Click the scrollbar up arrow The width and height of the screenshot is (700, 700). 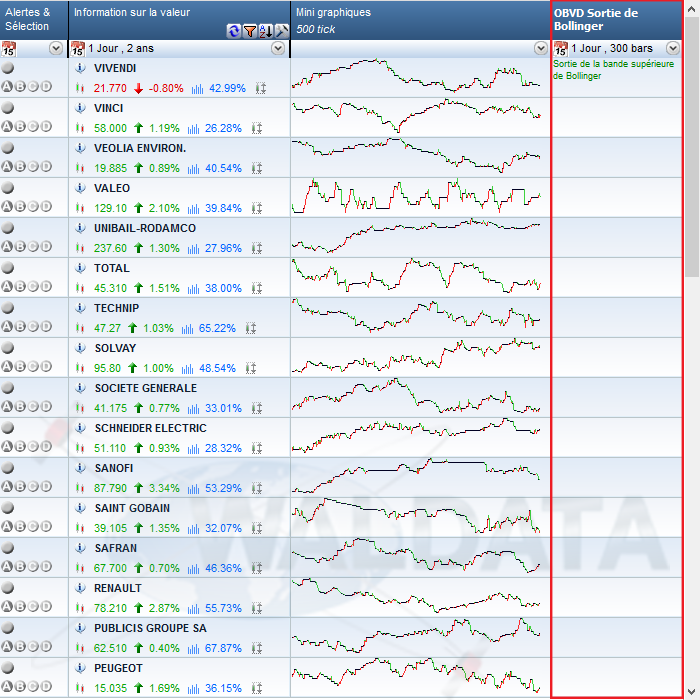coord(692,8)
